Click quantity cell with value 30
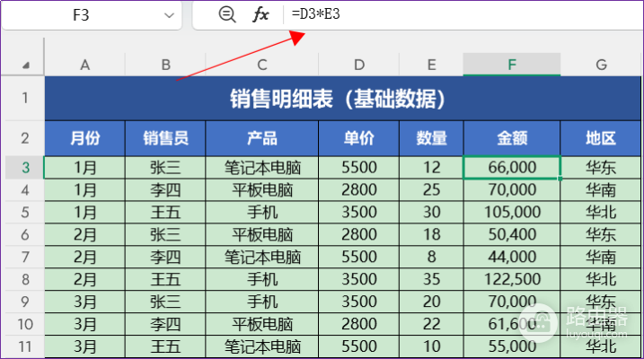Screen dimensions: 644x359 [x=431, y=212]
